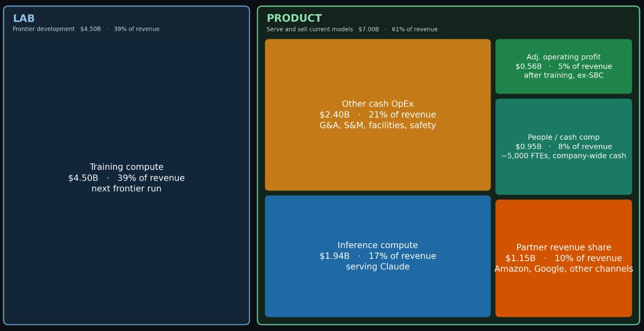This screenshot has height=331, width=644.
Task: Click 'Serve and sell current models' subtitle
Action: click(x=310, y=30)
